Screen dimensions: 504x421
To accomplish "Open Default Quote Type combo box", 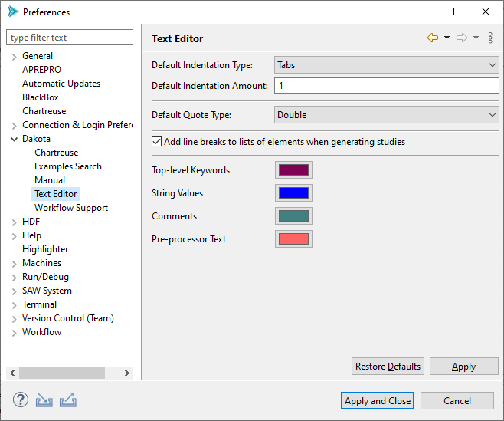I will (386, 115).
